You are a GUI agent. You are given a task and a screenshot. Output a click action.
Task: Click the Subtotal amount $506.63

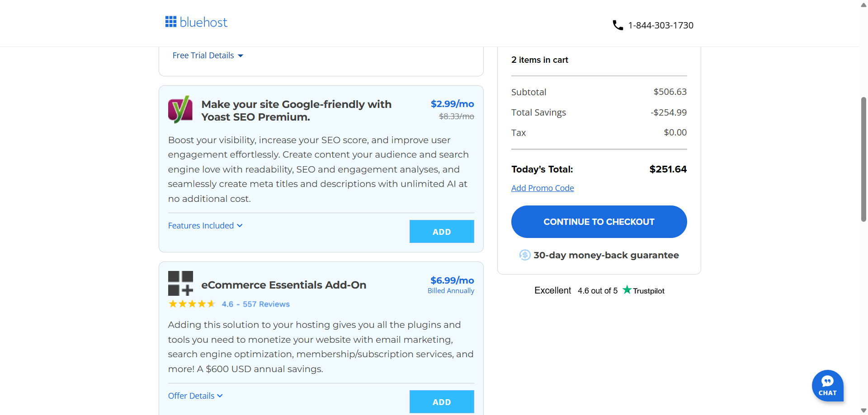[670, 92]
